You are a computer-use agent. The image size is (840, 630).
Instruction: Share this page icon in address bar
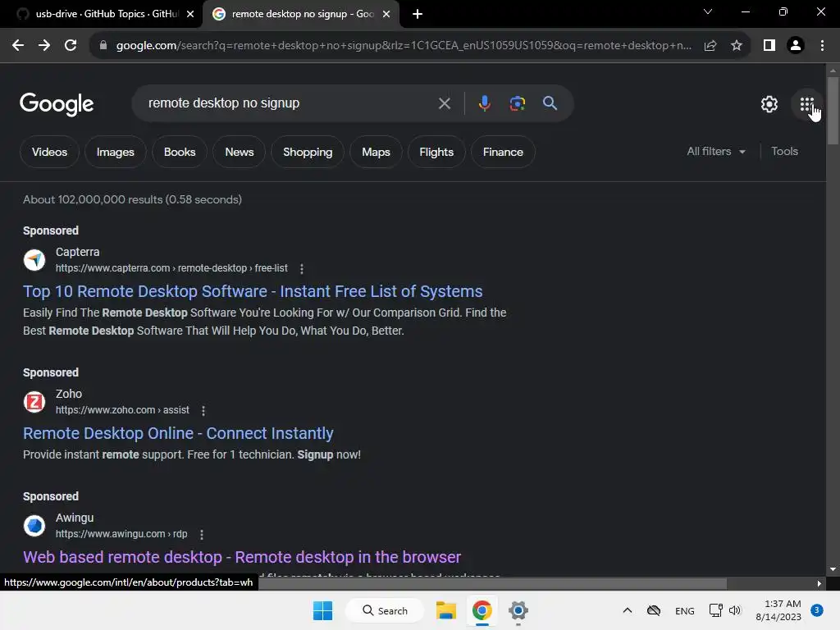click(710, 45)
